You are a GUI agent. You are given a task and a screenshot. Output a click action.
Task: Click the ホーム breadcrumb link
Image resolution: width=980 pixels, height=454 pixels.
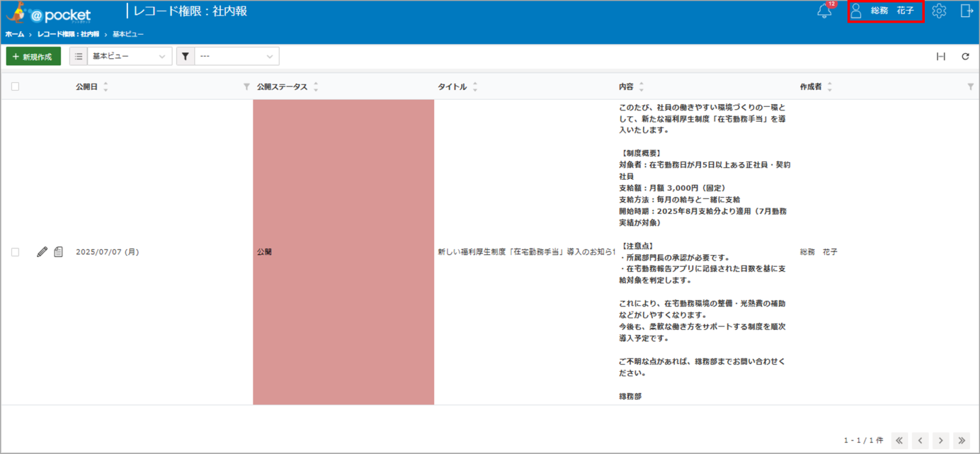click(15, 34)
